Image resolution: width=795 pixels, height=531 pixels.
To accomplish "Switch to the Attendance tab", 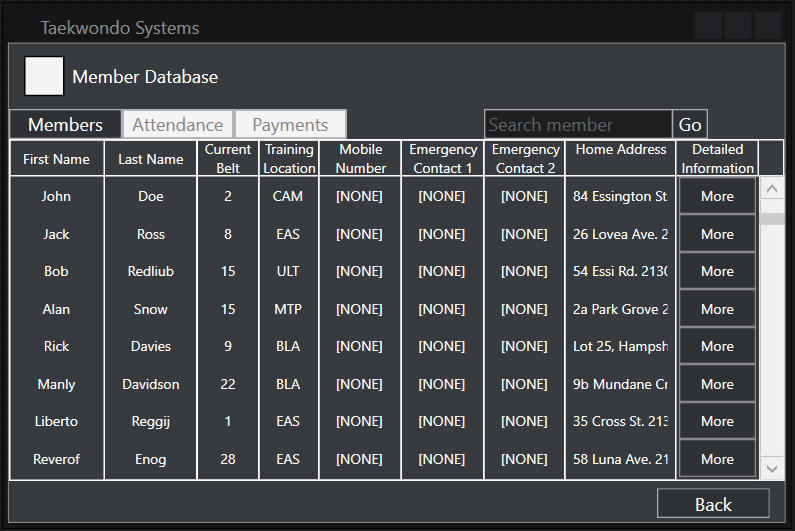I will coord(178,125).
